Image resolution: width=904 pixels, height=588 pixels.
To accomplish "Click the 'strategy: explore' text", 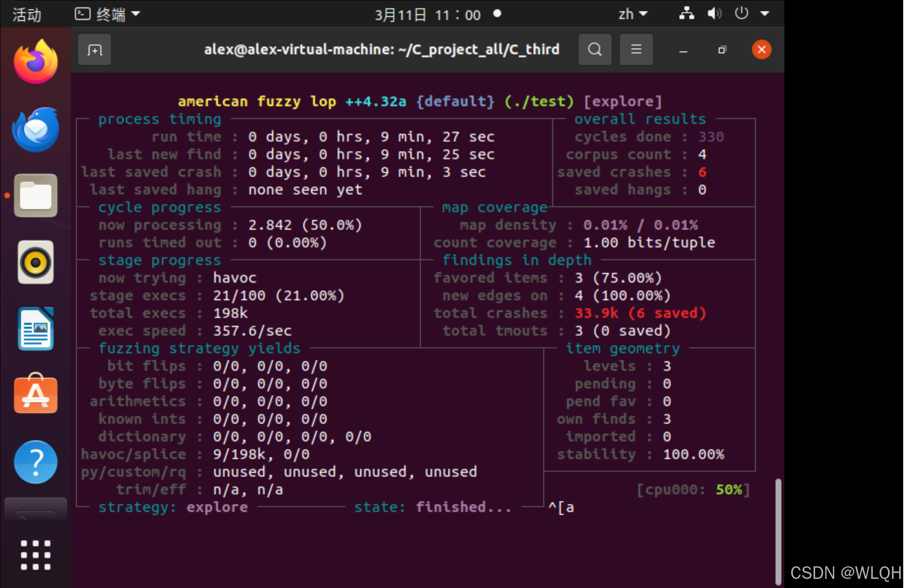I will click(173, 507).
